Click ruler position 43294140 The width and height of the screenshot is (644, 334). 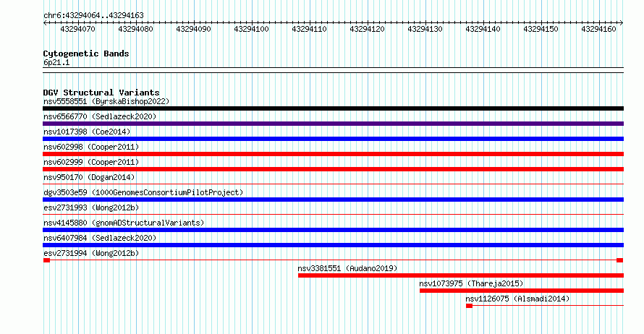pyautogui.click(x=483, y=29)
